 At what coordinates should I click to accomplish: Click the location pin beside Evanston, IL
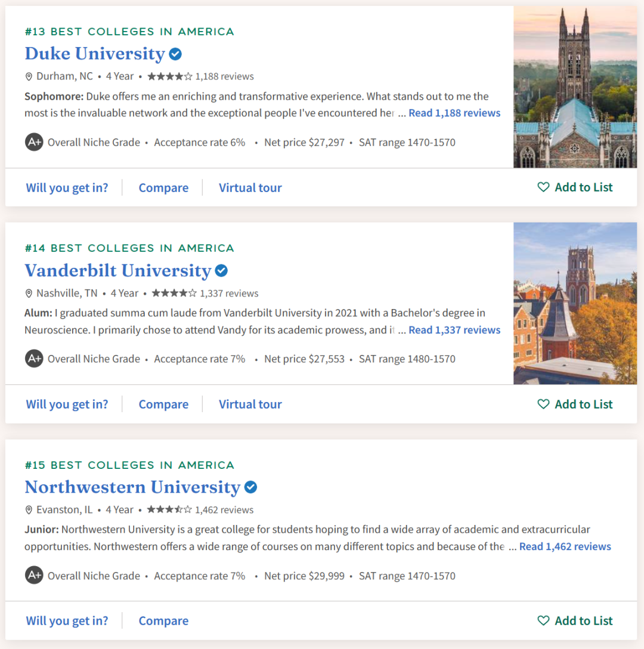29,510
